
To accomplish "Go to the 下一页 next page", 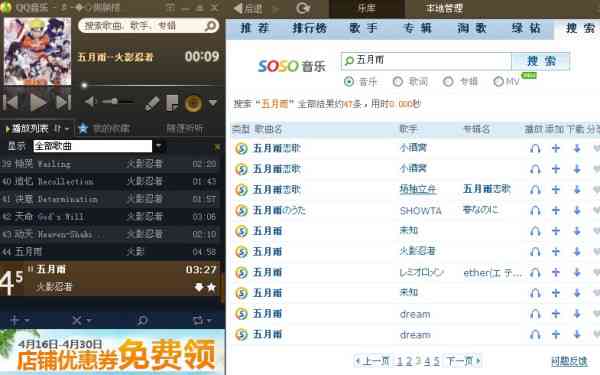I will tap(463, 361).
